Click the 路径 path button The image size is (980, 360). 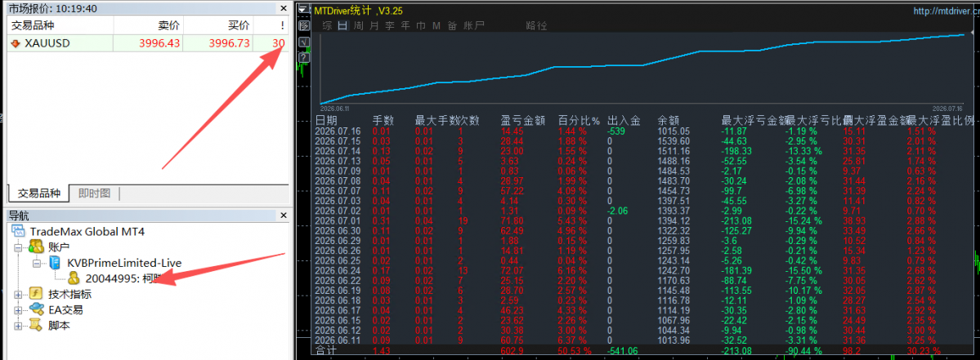point(537,25)
